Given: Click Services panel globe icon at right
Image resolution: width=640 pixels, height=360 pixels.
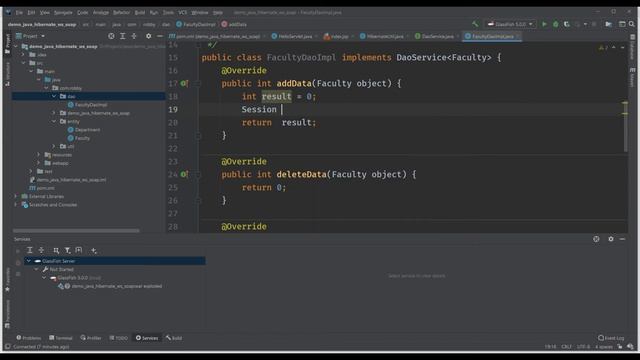Looking at the screenshot, I should (x=596, y=239).
